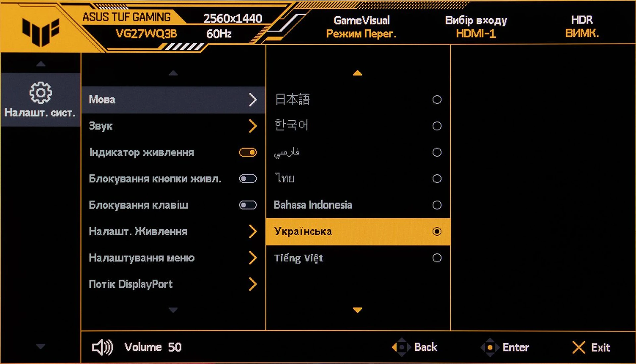The height and width of the screenshot is (364, 636).
Task: Click the 2560x1440 resolution text
Action: (x=233, y=19)
